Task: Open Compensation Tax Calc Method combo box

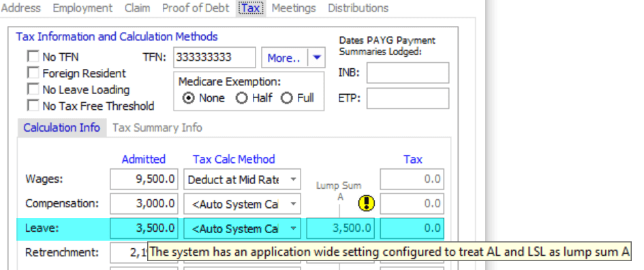Action: pyautogui.click(x=293, y=205)
